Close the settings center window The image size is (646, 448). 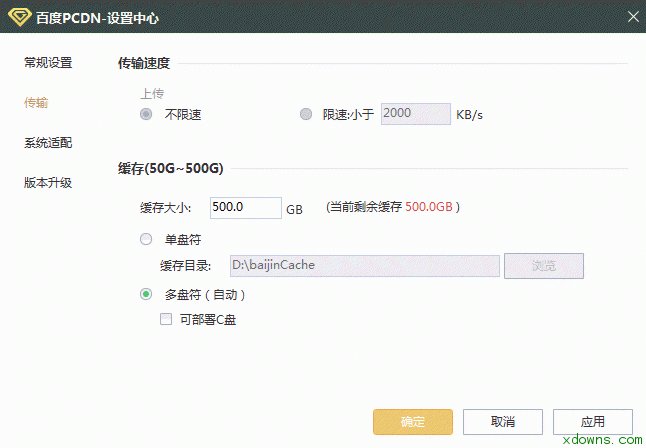tap(633, 16)
